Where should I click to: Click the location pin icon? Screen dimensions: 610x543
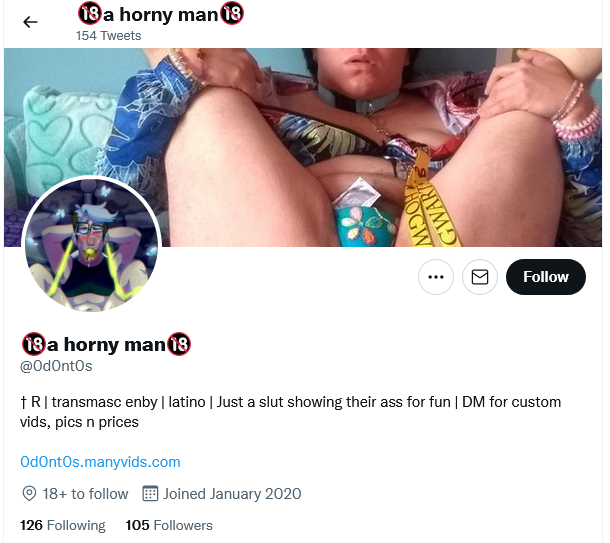[29, 494]
